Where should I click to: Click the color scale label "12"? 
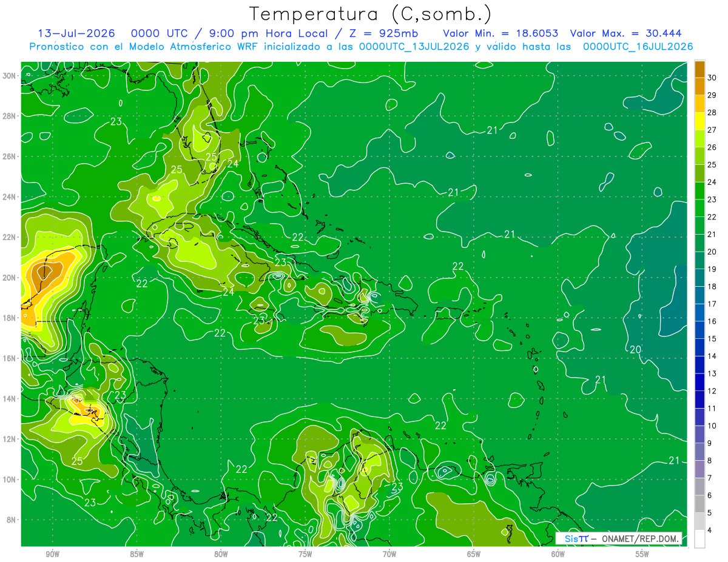(x=712, y=391)
